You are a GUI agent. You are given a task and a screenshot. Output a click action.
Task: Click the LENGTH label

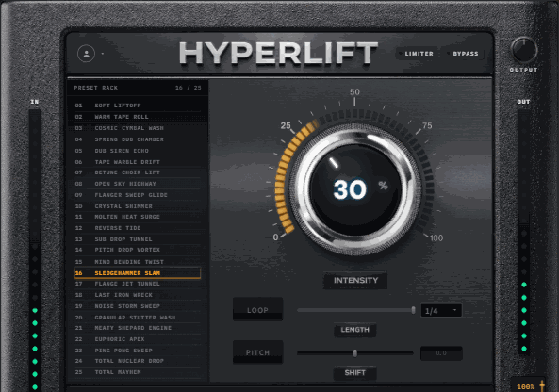tap(354, 330)
